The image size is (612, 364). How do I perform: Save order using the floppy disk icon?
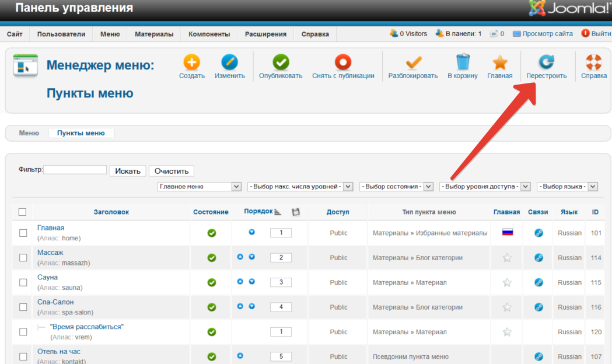click(296, 212)
